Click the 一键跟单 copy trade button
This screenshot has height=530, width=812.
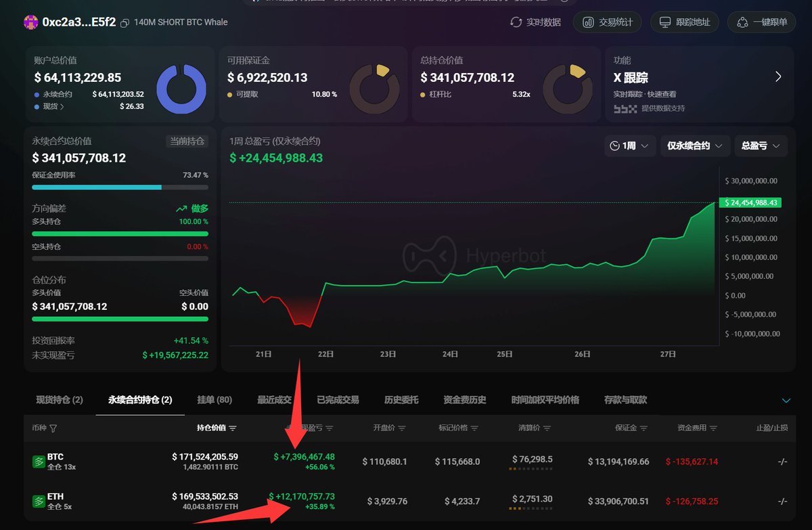761,22
